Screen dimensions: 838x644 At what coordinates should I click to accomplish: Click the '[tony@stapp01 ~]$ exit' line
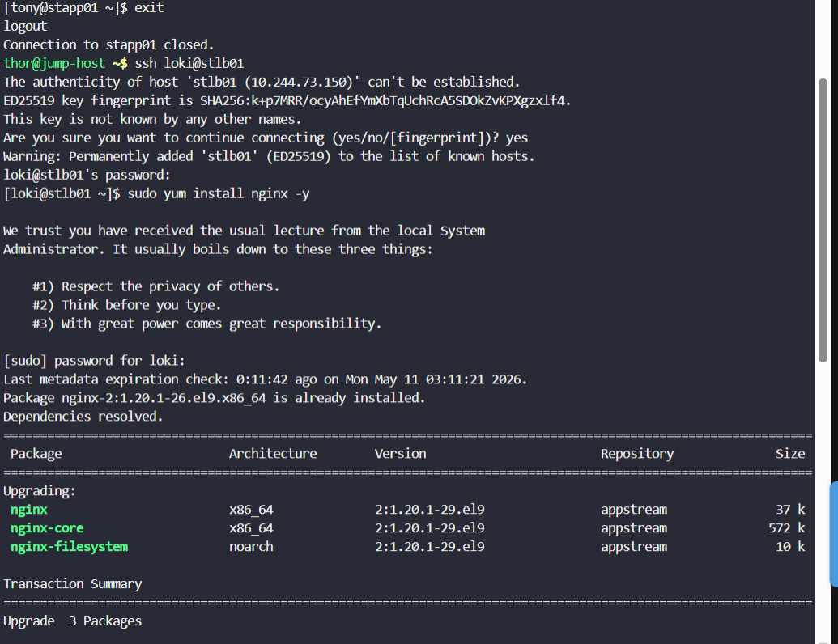coord(83,7)
